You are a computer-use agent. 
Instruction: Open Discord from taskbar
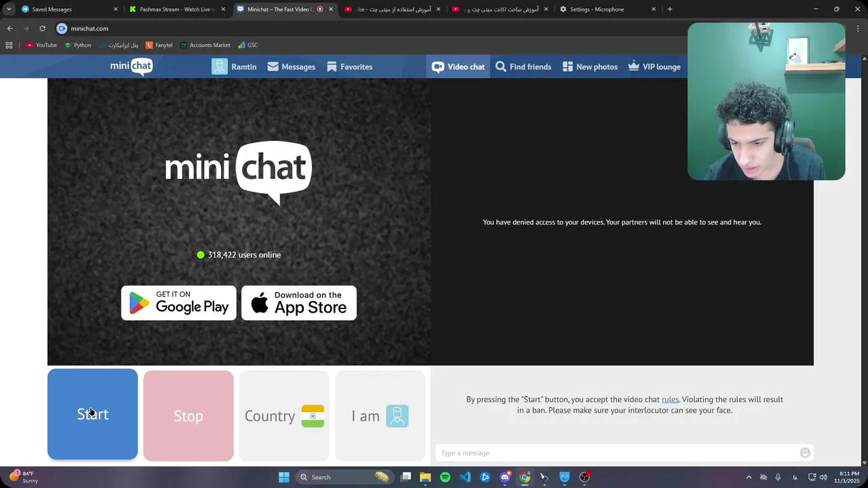(505, 477)
